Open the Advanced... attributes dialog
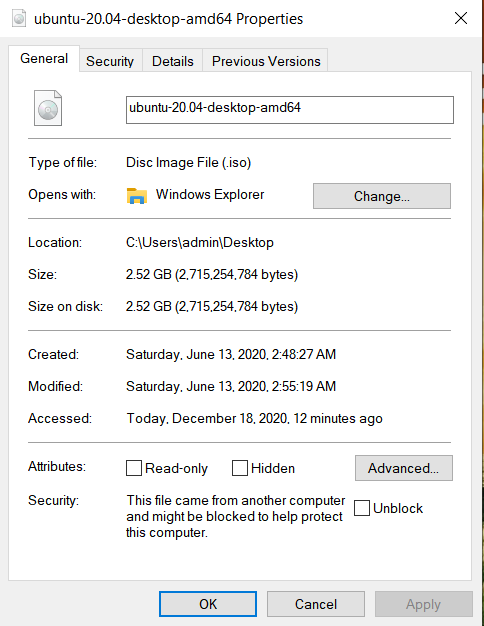484x626 pixels. (x=404, y=468)
